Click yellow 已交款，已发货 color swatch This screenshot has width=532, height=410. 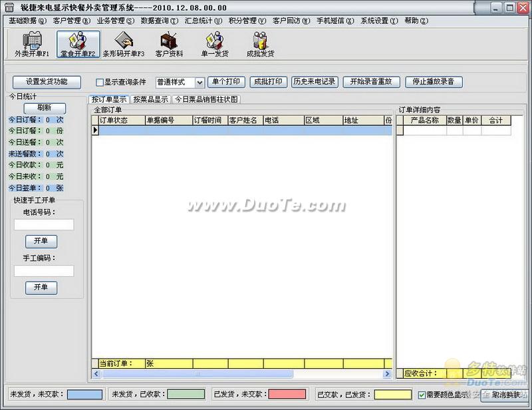[392, 395]
